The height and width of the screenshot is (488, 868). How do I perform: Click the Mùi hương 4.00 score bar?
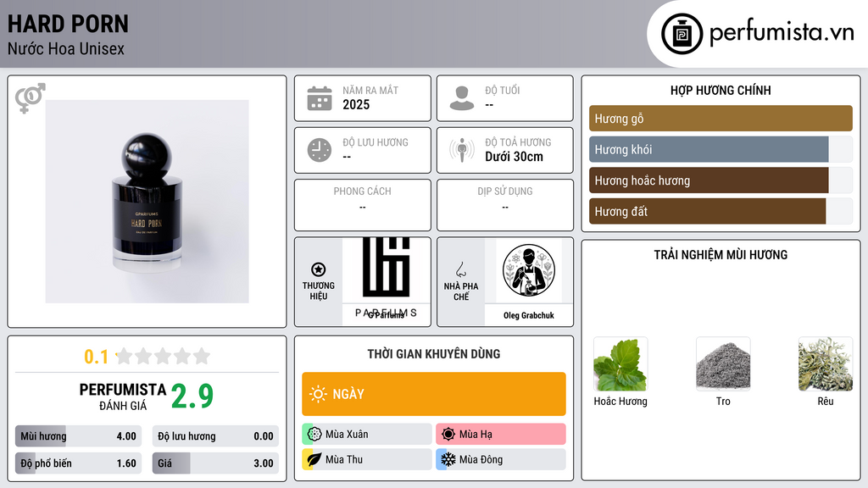tap(79, 436)
